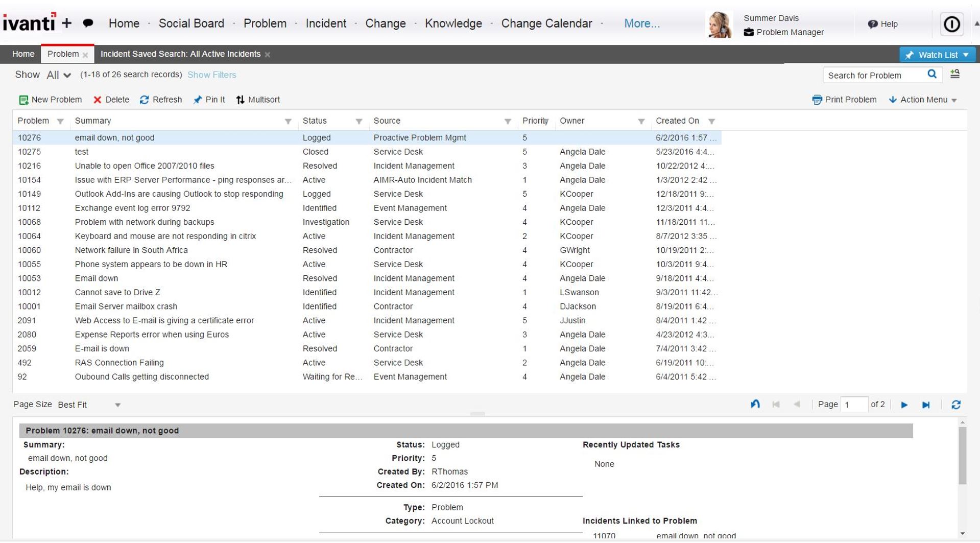Click New Problem toolbar button
Viewport: 980px width, 543px height.
tap(50, 100)
